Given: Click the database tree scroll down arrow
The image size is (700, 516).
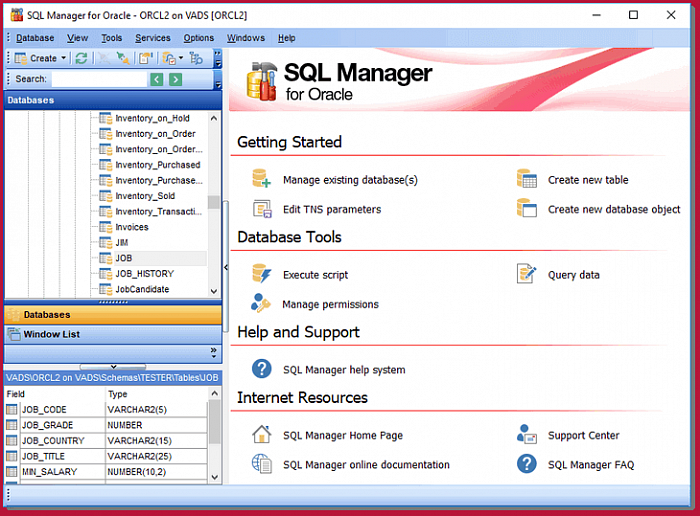Looking at the screenshot, I should coord(214,291).
